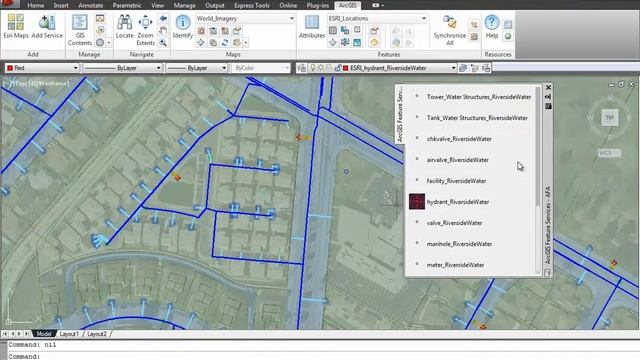Image resolution: width=640 pixels, height=360 pixels.
Task: Click the Zoom Extents tool
Action: [145, 30]
